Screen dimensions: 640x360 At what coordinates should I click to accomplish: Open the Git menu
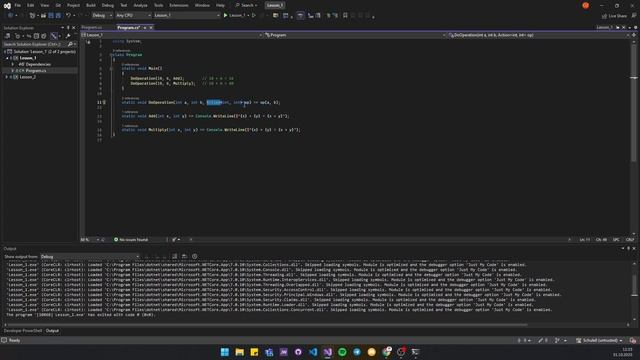click(58, 5)
